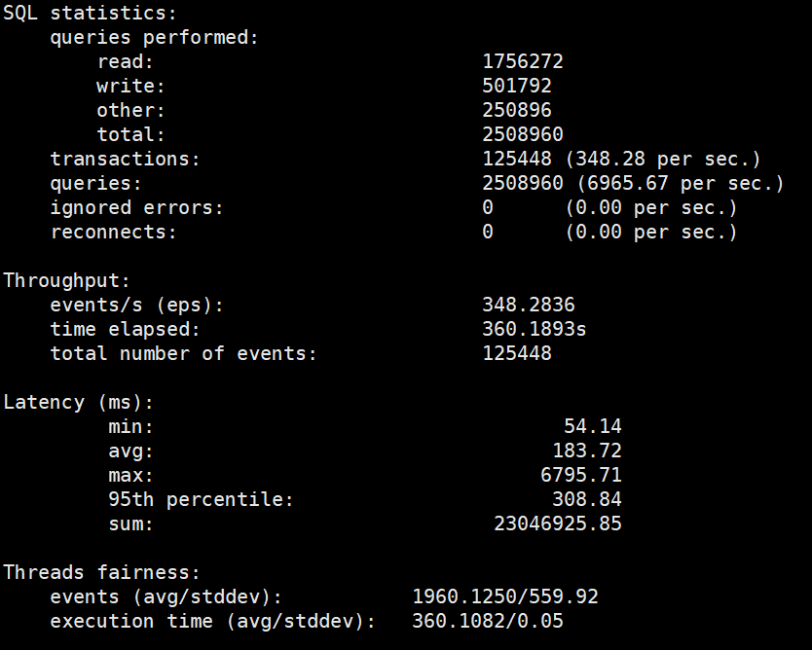Click the "total number of events:" label
The image size is (812, 650).
point(184,353)
